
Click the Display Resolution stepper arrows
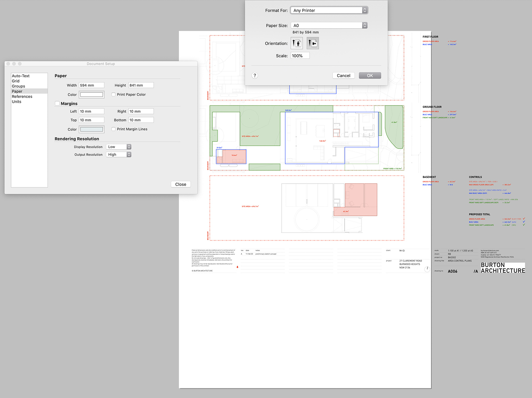pos(128,146)
